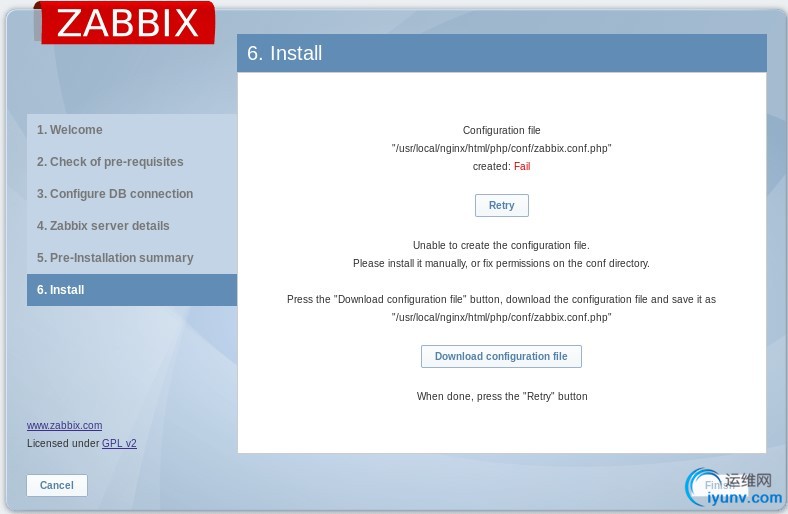Image resolution: width=788 pixels, height=514 pixels.
Task: Click the 'Please install it manually' line
Action: click(x=501, y=263)
